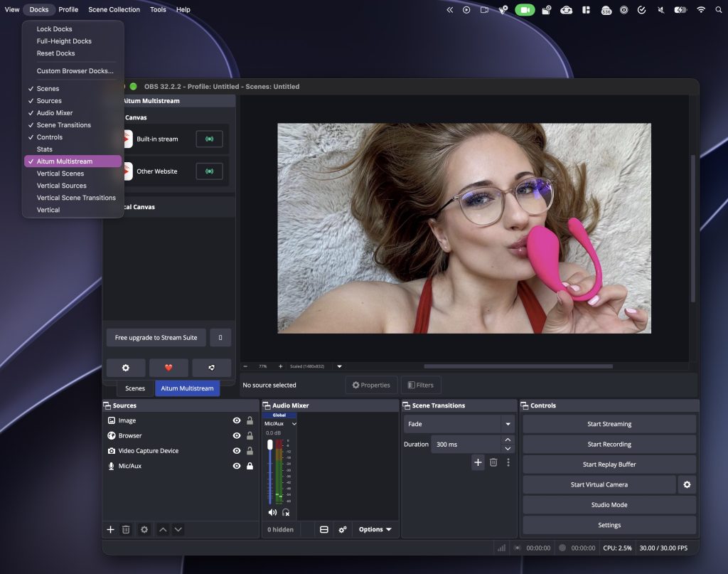Start the Other Website stream output icon

(x=210, y=171)
